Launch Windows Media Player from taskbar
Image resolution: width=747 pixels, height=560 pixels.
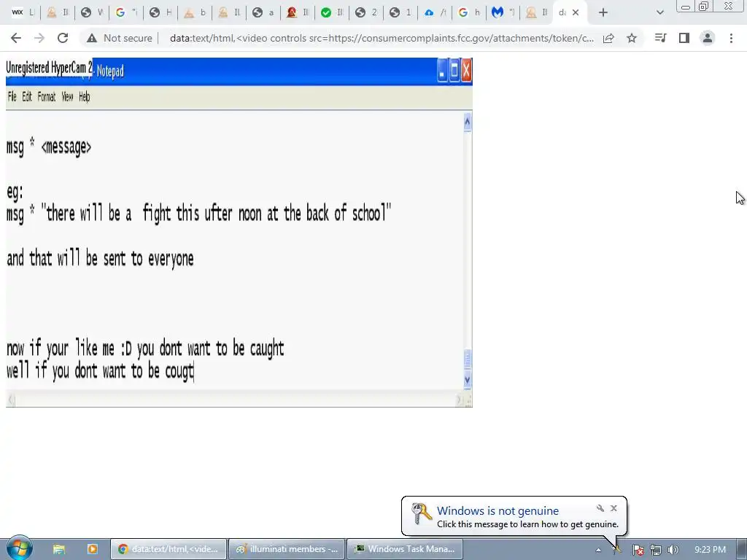92,549
